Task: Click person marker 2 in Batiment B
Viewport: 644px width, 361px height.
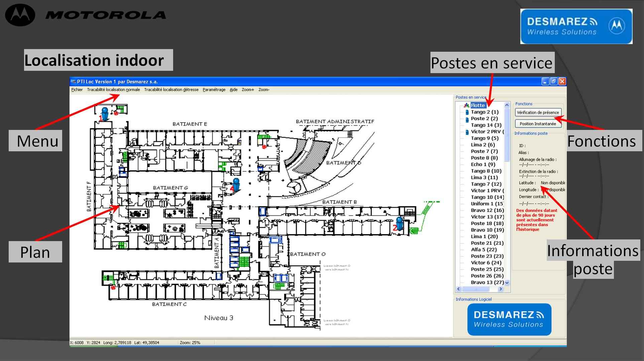Action: [x=399, y=223]
